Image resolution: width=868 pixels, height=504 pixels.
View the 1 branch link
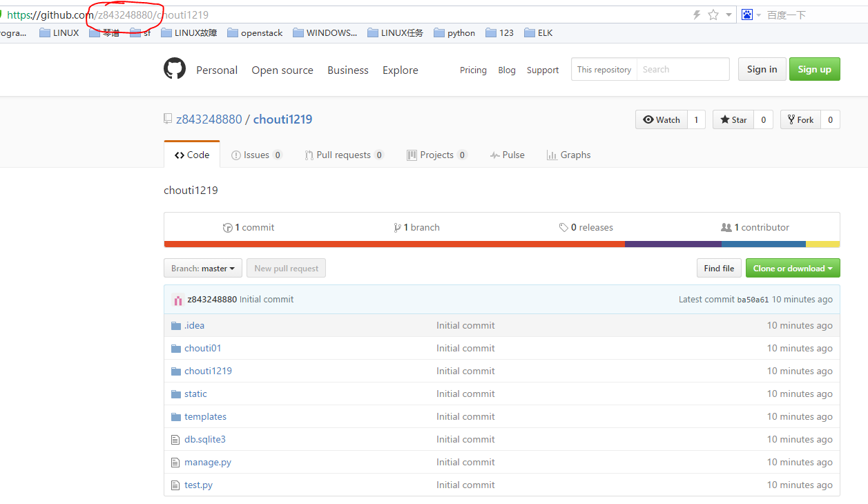tap(416, 227)
